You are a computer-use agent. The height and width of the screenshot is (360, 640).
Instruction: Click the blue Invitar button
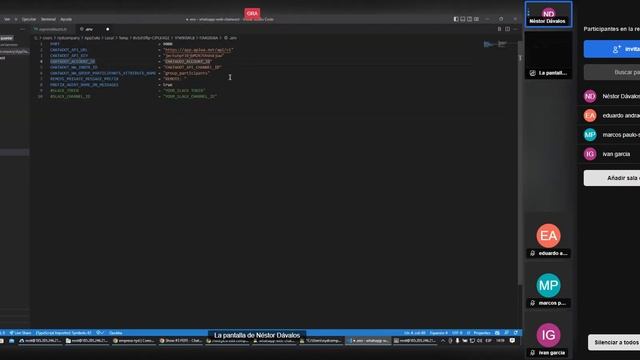pos(612,49)
